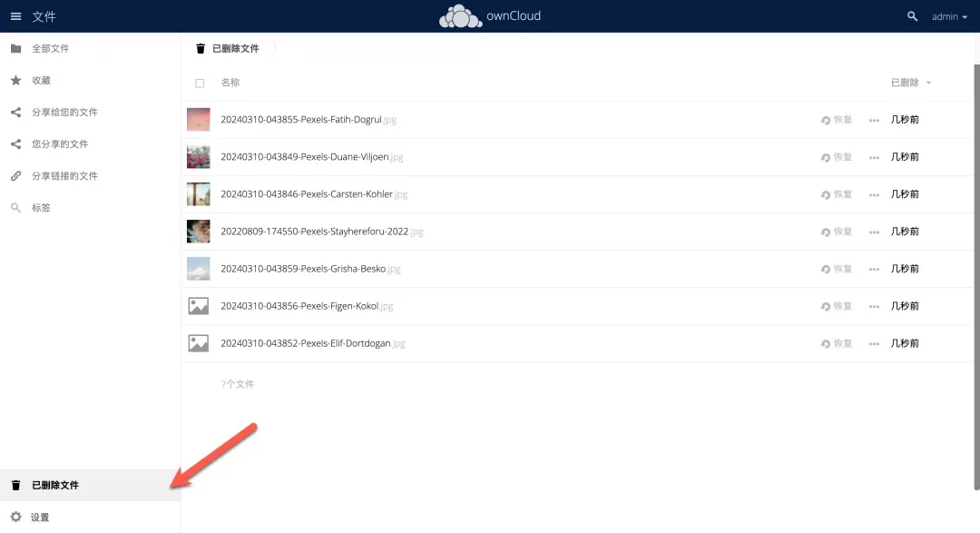
Task: Click the ownCloud logo
Action: pos(489,16)
